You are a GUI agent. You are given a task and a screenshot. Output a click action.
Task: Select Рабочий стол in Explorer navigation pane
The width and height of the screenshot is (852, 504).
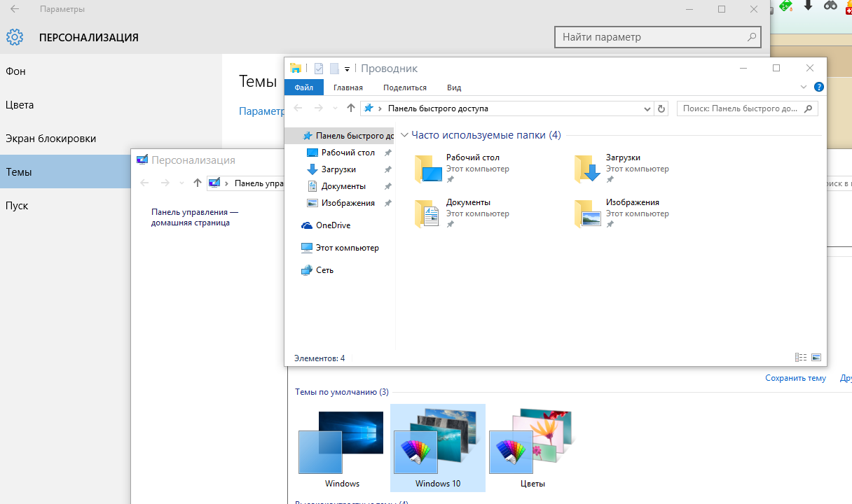click(341, 153)
